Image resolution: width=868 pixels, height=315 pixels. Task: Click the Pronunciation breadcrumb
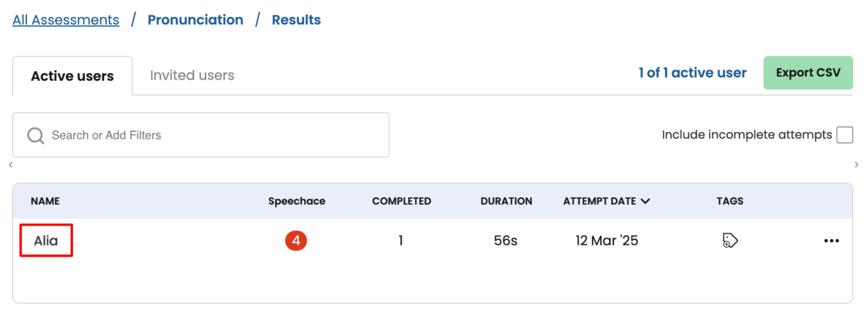tap(195, 20)
